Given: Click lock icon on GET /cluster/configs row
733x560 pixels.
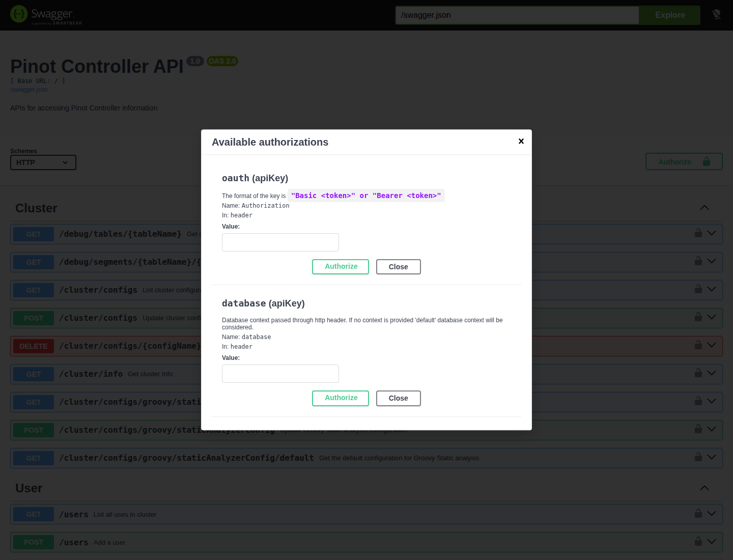Looking at the screenshot, I should click(698, 289).
